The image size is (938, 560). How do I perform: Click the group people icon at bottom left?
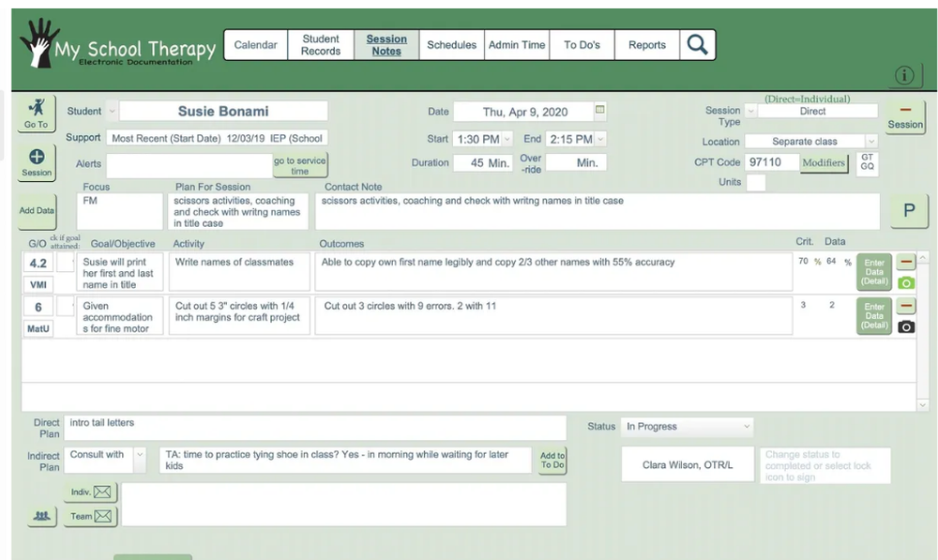(x=42, y=516)
